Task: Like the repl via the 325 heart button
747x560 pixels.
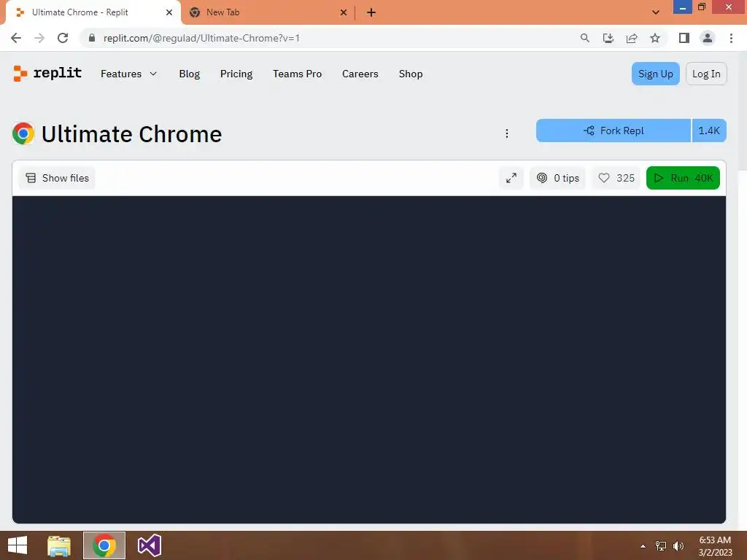Action: point(616,178)
